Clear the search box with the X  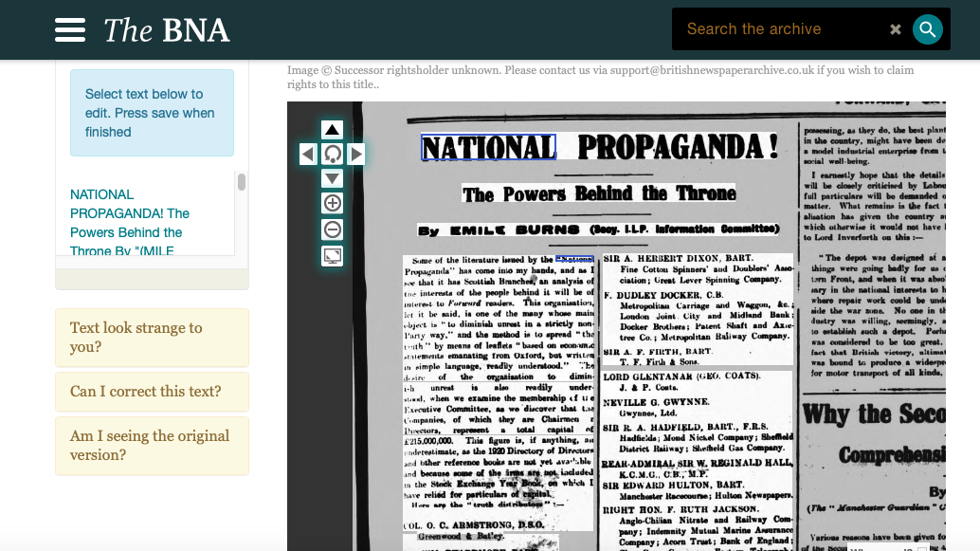pos(896,29)
